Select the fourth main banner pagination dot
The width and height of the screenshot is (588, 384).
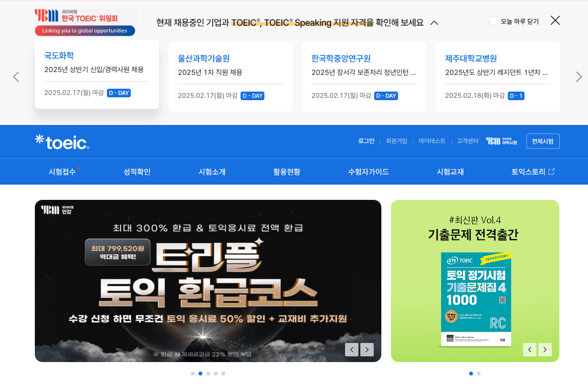click(216, 374)
